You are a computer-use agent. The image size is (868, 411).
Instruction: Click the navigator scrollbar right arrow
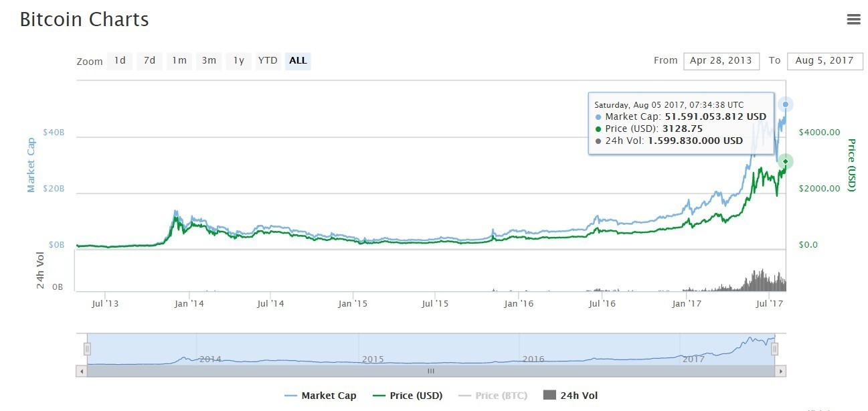(781, 371)
